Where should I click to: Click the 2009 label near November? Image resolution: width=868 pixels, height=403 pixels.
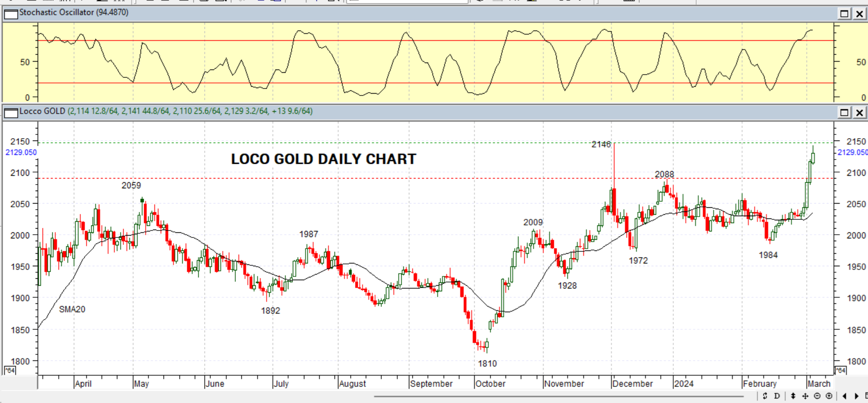pos(533,223)
